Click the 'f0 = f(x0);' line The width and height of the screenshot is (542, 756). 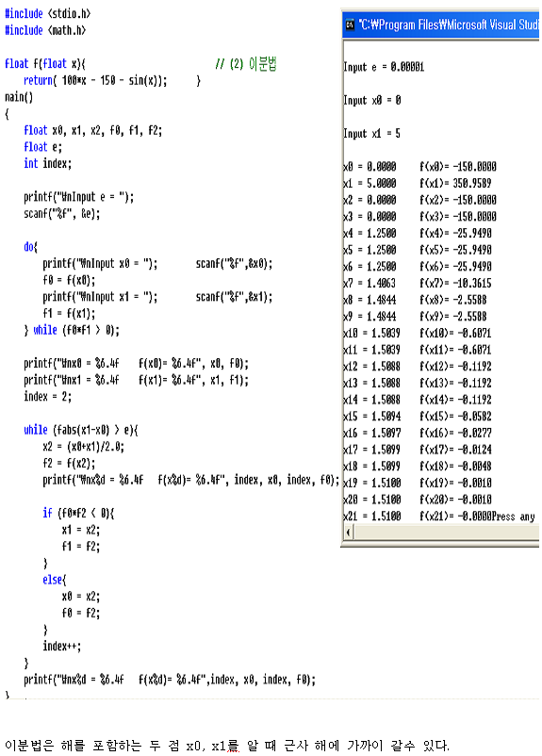(69, 280)
